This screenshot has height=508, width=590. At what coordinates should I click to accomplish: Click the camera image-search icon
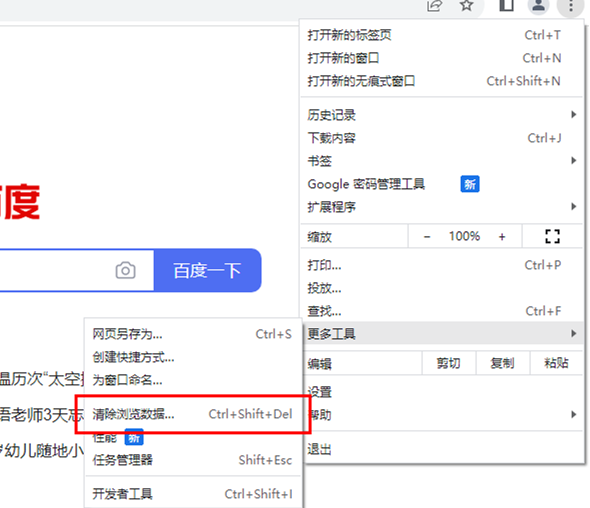[x=125, y=270]
